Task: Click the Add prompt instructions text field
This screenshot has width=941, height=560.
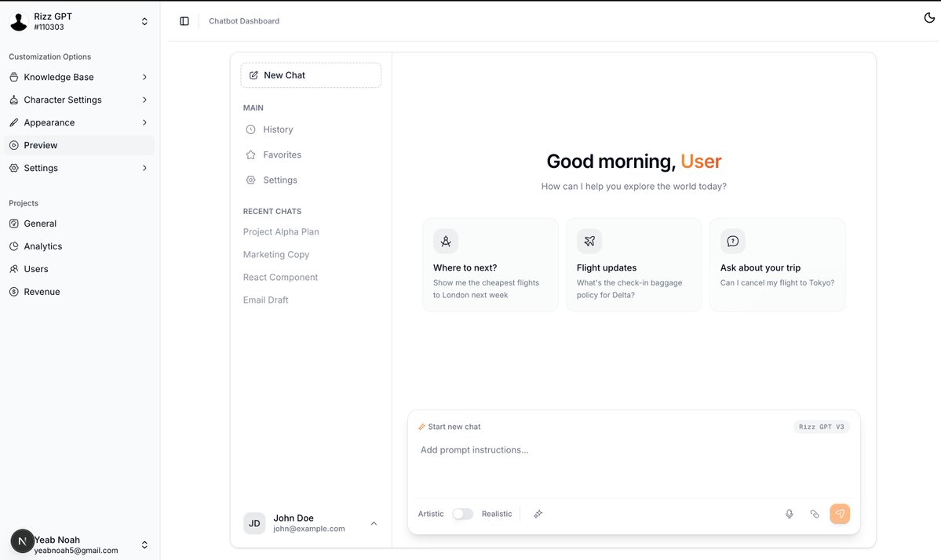Action: pos(633,469)
